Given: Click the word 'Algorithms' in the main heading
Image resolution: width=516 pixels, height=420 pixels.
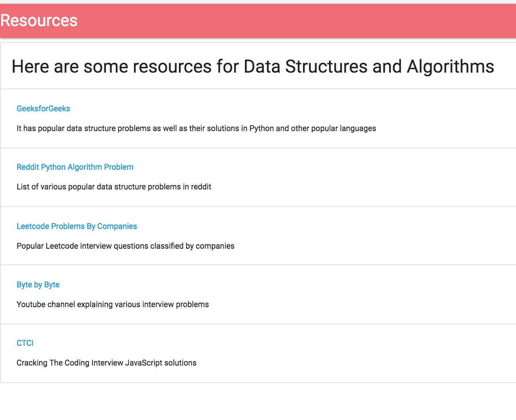Looking at the screenshot, I should coord(450,66).
